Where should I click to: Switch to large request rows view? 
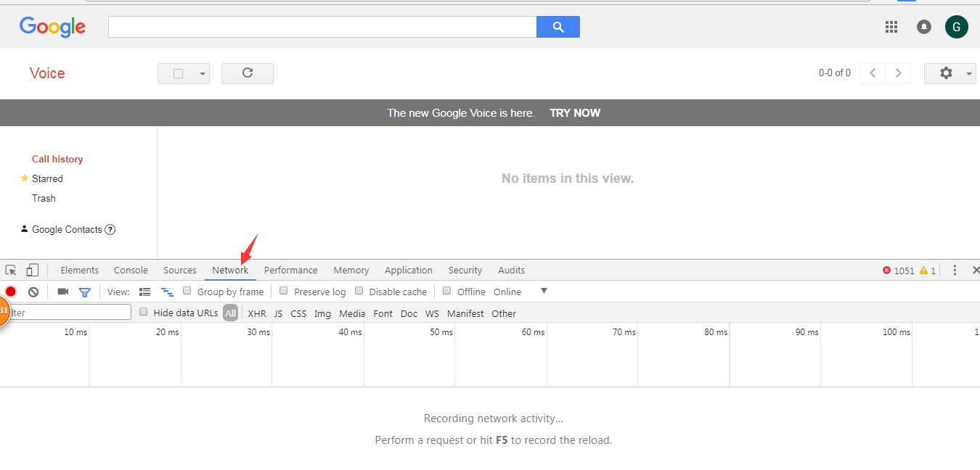(145, 292)
